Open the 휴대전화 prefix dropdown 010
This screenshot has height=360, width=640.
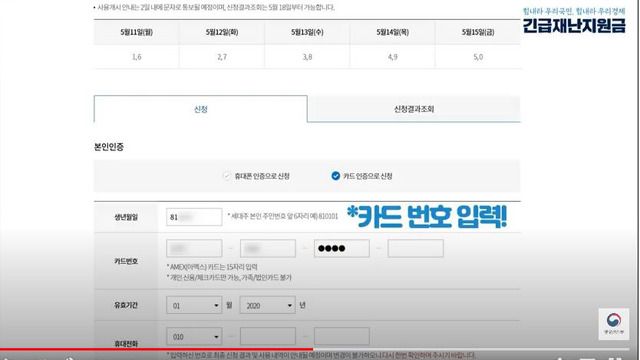[x=194, y=337]
